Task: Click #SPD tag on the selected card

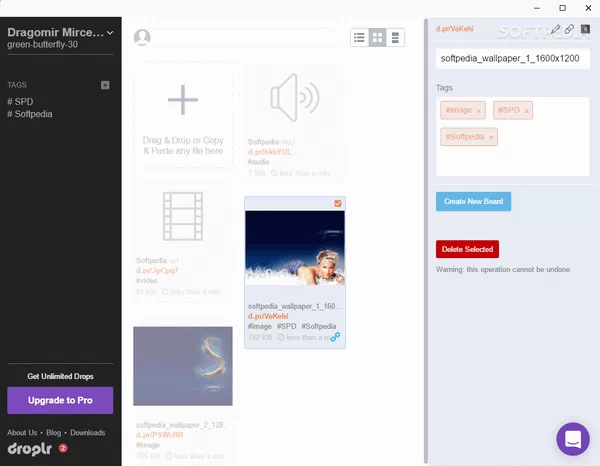Action: click(x=287, y=326)
